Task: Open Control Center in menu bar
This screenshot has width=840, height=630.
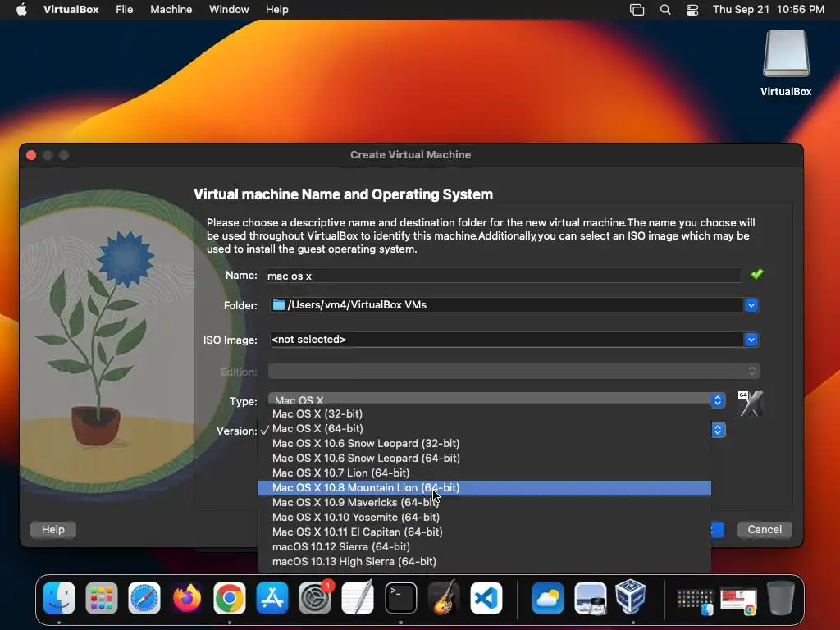Action: [x=692, y=9]
